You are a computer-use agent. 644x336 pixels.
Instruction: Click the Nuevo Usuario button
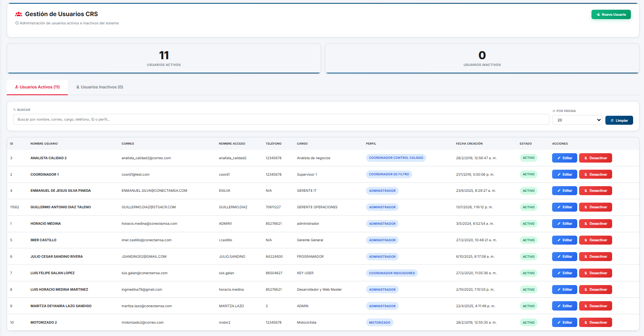point(611,15)
